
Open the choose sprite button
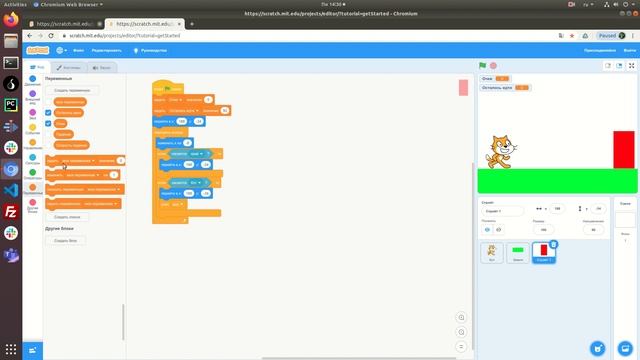point(598,349)
